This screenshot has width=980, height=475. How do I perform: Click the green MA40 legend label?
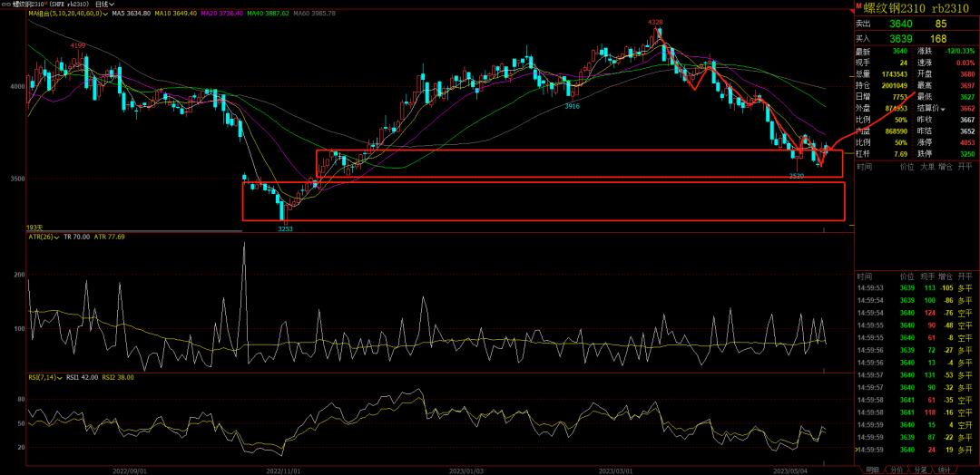273,14
